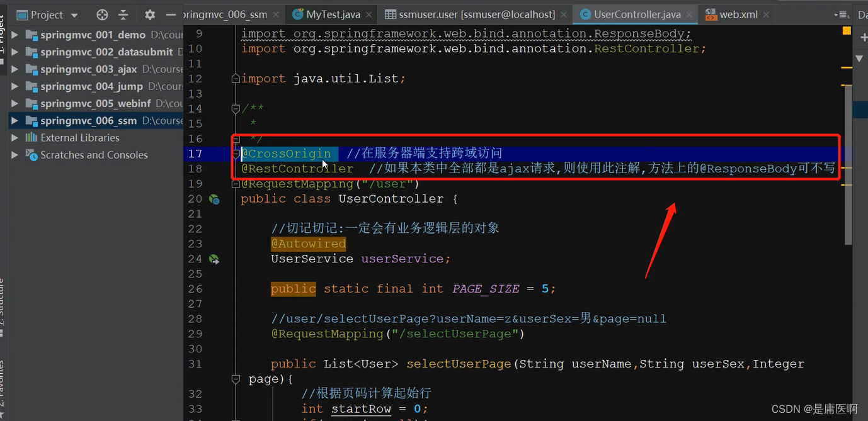Select springmvc_005_webinf in project tree

(x=96, y=103)
